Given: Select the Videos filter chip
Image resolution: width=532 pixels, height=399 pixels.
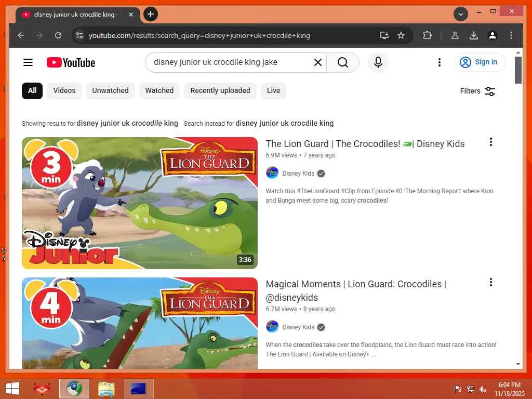Looking at the screenshot, I should (64, 90).
